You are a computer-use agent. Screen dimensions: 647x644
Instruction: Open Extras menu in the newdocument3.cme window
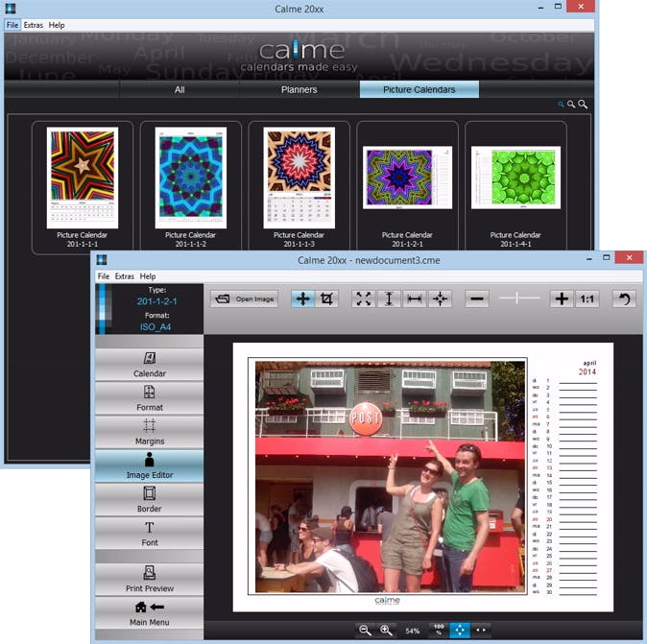pos(124,276)
